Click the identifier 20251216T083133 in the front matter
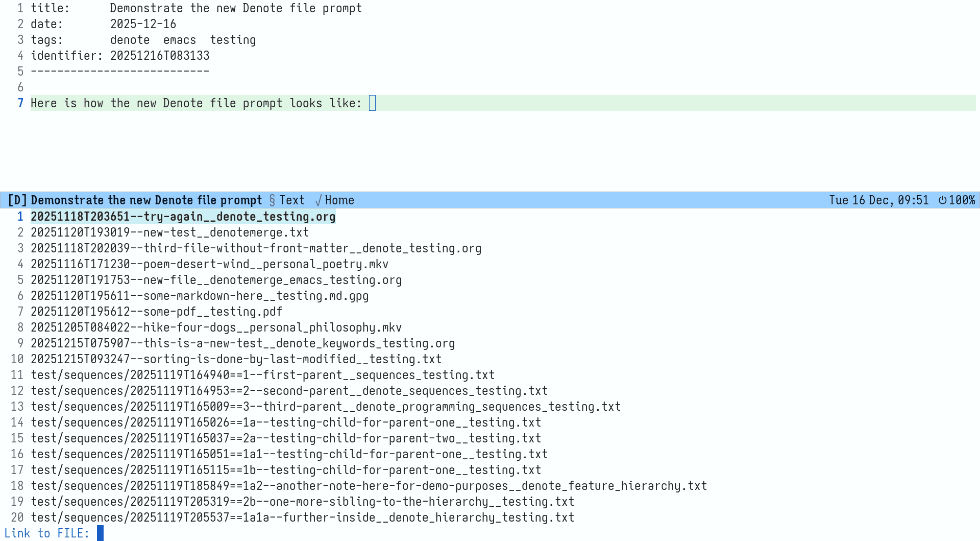980x541 pixels. tap(159, 55)
